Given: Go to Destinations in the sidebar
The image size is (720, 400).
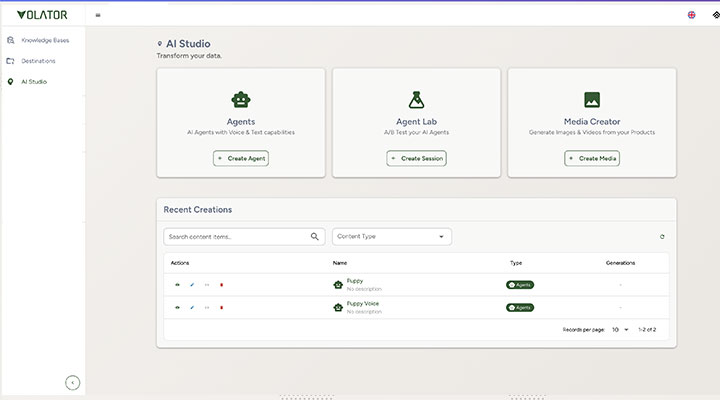Looking at the screenshot, I should pos(38,61).
